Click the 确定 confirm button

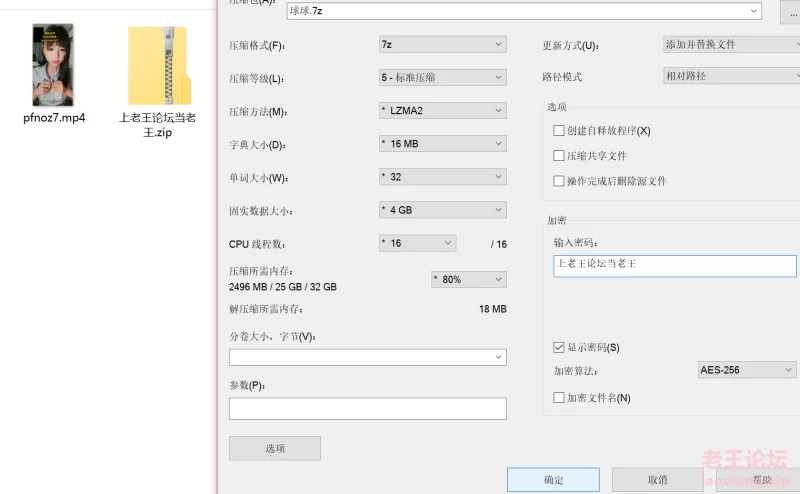[553, 480]
